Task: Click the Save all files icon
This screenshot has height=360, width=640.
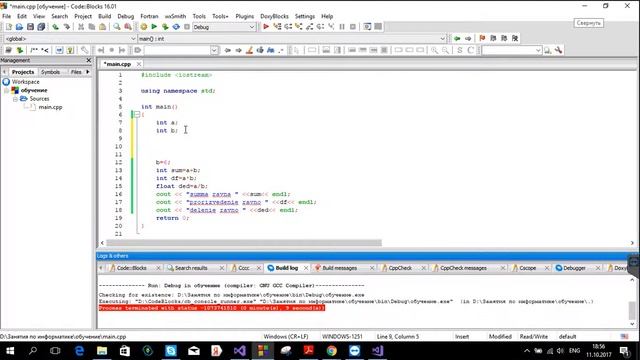Action: [41, 27]
